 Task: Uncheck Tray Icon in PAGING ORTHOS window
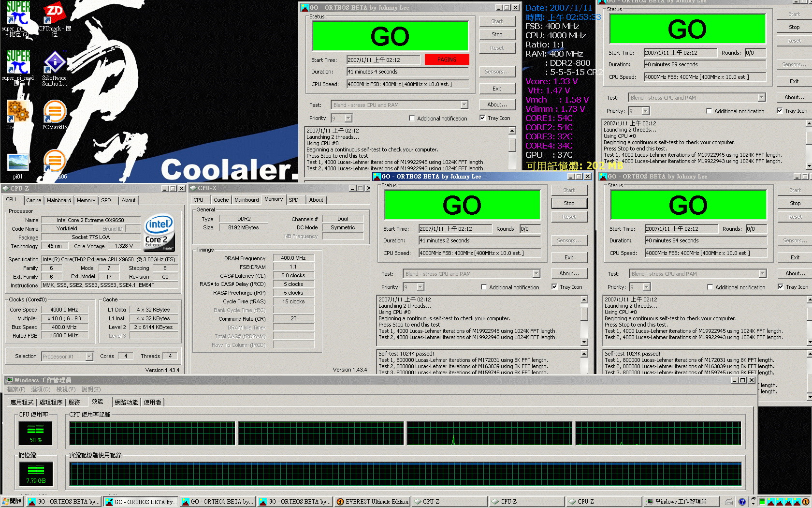(482, 118)
